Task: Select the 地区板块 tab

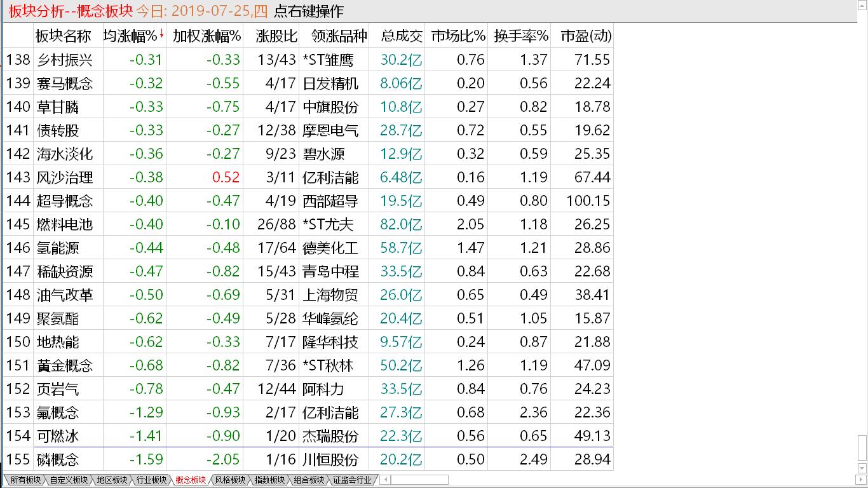Action: tap(112, 480)
